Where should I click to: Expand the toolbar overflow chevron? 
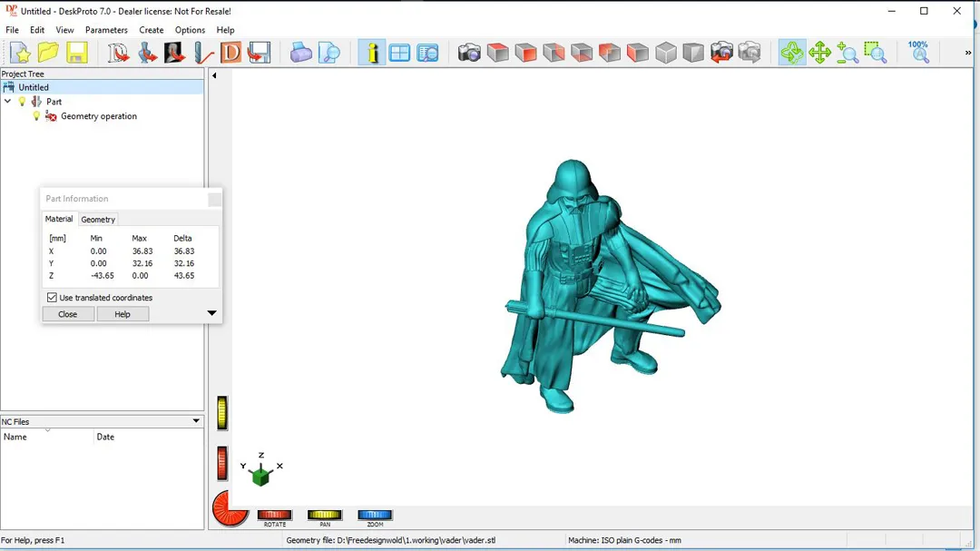968,53
